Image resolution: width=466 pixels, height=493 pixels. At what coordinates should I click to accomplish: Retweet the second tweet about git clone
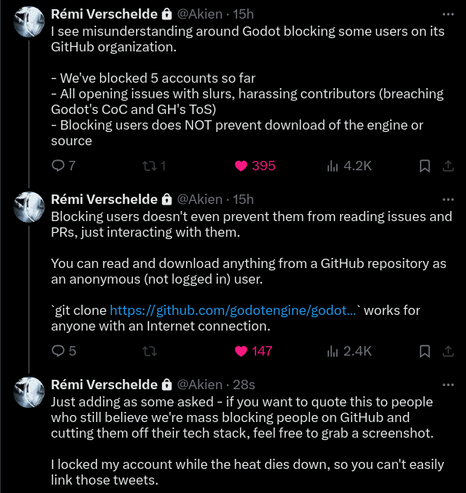(150, 351)
